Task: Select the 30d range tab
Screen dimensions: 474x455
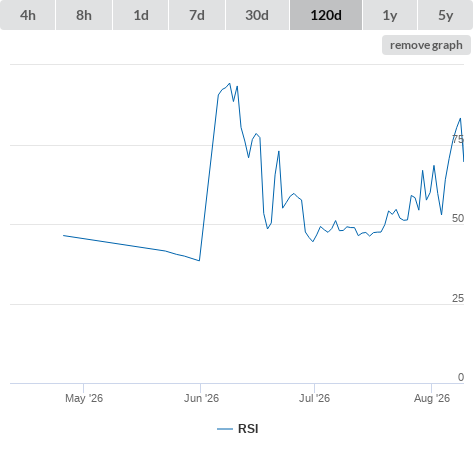Action: tap(257, 15)
